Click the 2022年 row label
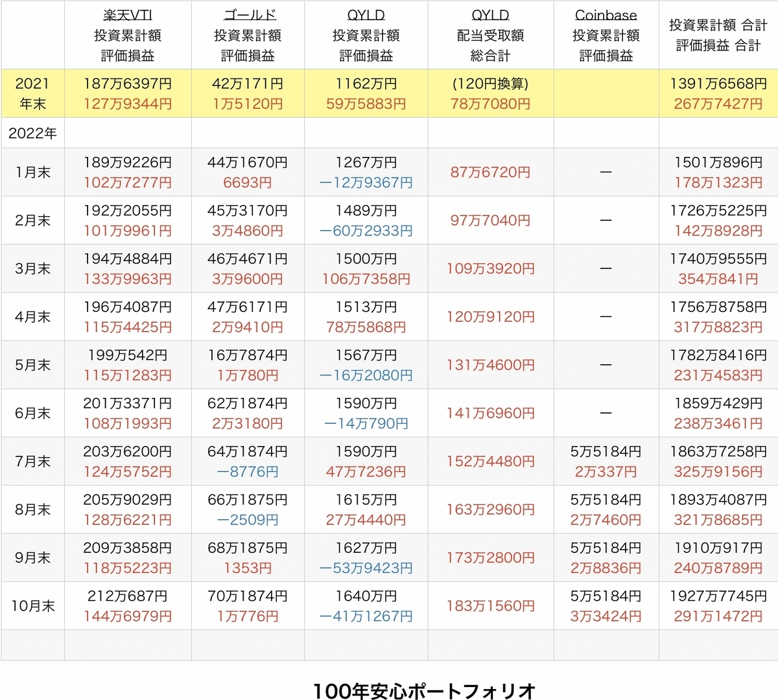 point(32,133)
